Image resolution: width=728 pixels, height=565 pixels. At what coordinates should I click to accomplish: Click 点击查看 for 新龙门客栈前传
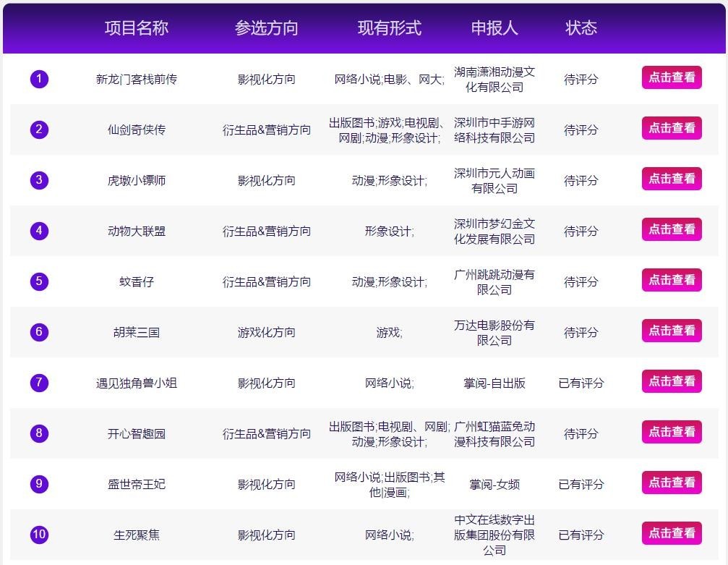pos(672,77)
